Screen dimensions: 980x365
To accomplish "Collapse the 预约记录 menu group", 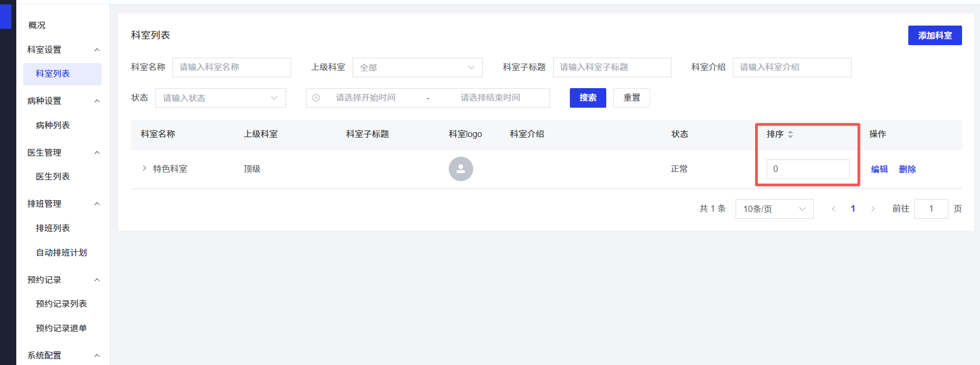I will point(97,280).
